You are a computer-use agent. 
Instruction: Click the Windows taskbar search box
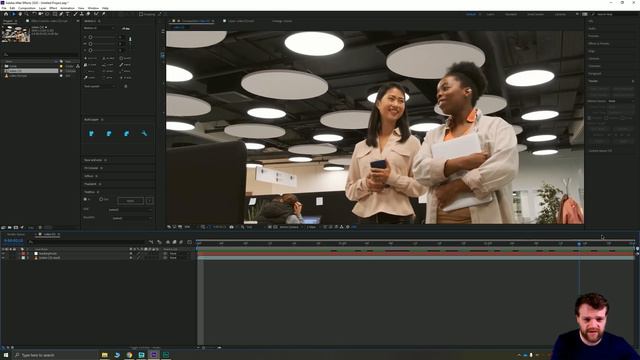(55, 355)
